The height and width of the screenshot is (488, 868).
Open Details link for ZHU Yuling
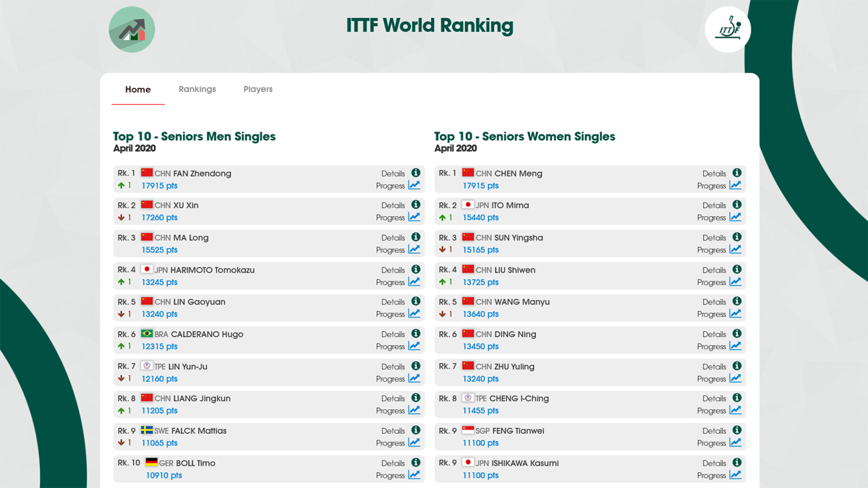715,367
